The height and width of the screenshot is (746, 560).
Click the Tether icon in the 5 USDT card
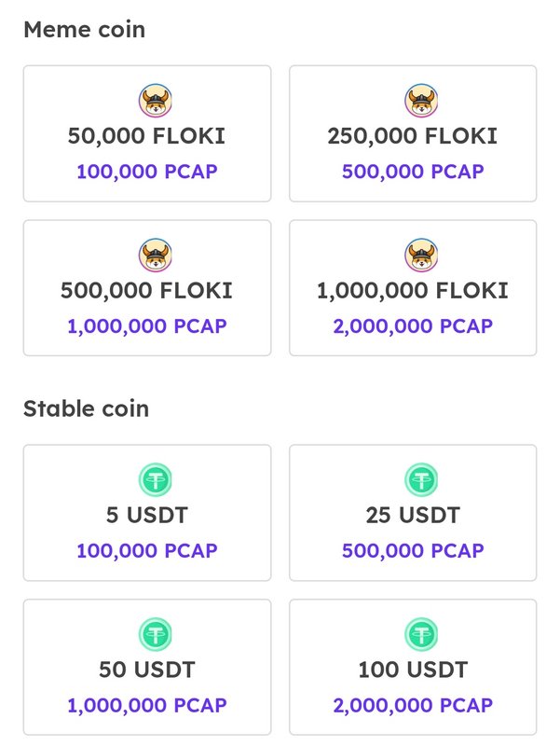pos(155,479)
